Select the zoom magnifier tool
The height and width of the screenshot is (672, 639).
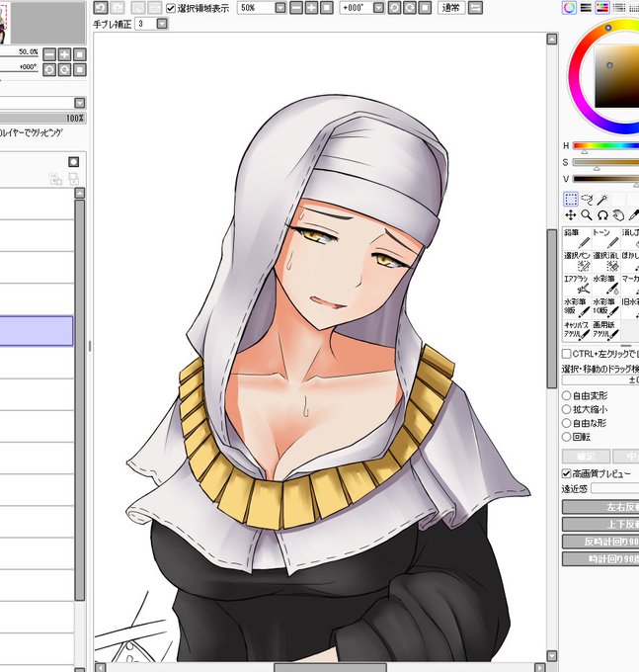click(587, 215)
